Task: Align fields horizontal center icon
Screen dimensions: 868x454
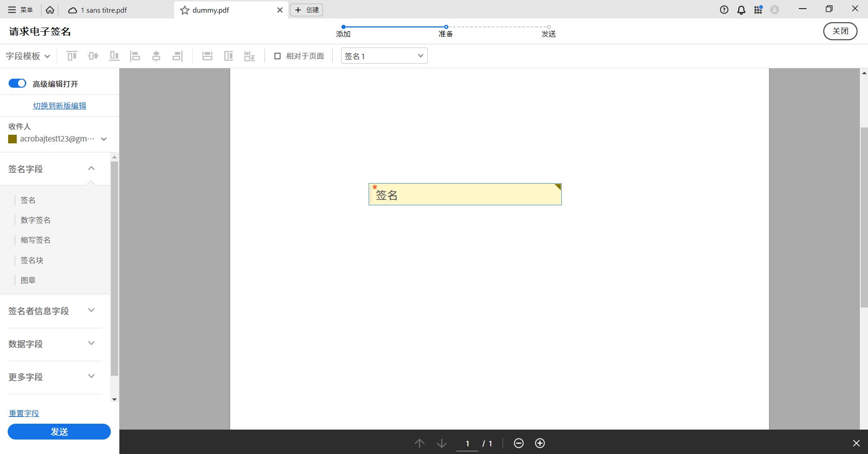Action: (x=156, y=56)
